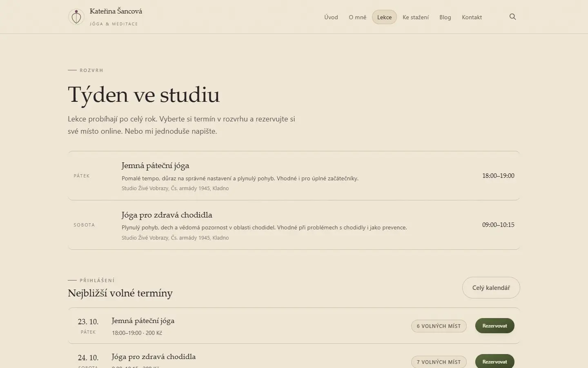Reserve the 24. 10. Jóga pro zdravá chodidla
The height and width of the screenshot is (368, 588).
[x=494, y=361]
